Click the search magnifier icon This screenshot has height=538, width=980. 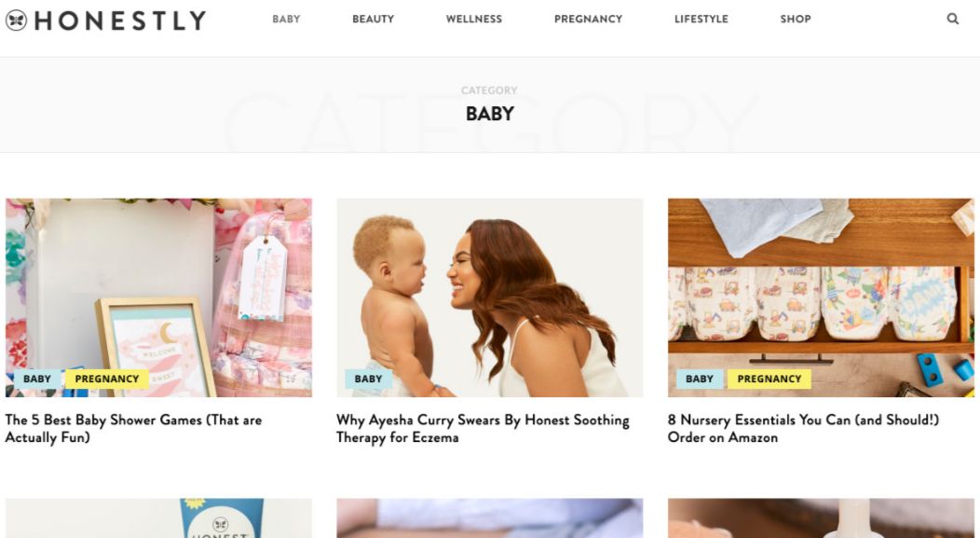952,19
